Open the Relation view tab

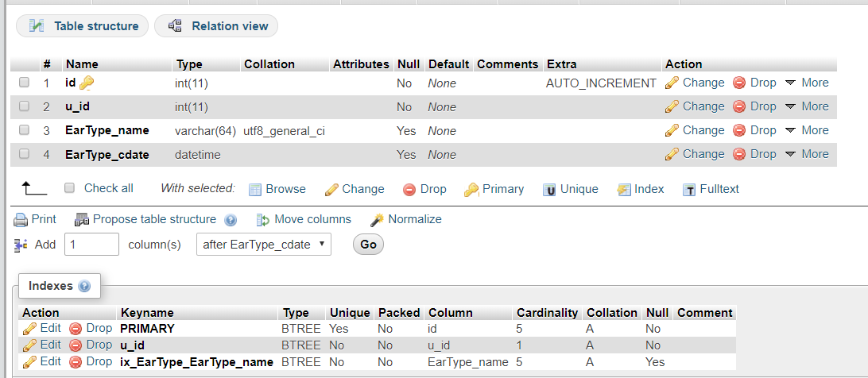click(216, 26)
